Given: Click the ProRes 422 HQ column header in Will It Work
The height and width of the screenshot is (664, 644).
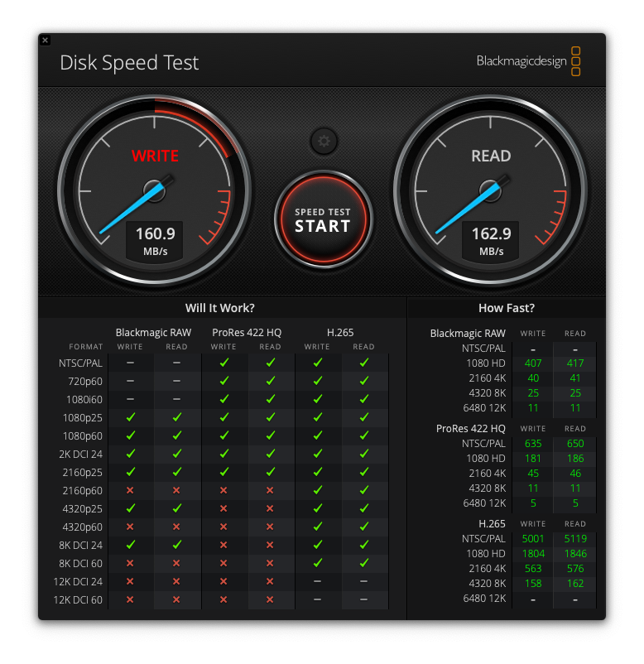Looking at the screenshot, I should click(247, 333).
